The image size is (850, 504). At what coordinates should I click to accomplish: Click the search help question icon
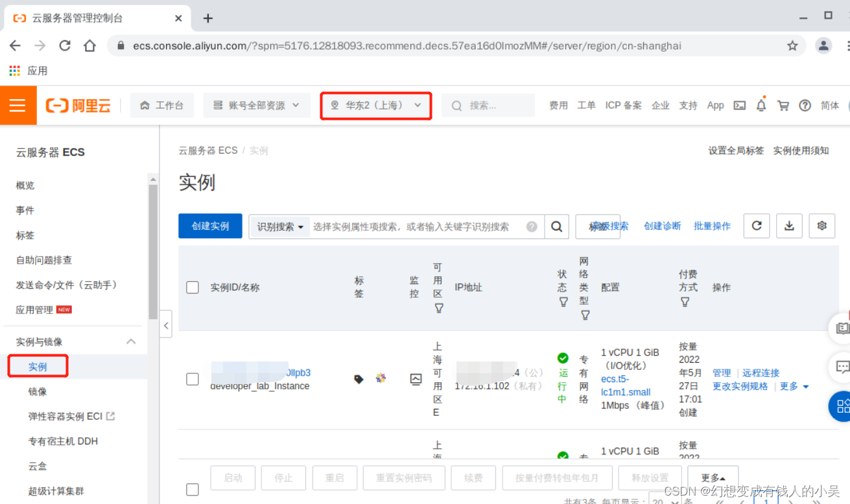click(532, 227)
